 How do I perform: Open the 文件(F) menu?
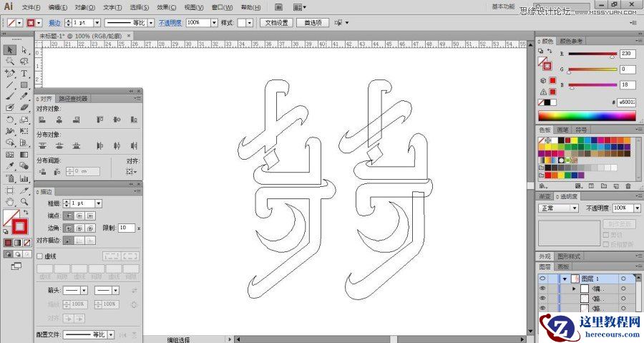pyautogui.click(x=31, y=7)
